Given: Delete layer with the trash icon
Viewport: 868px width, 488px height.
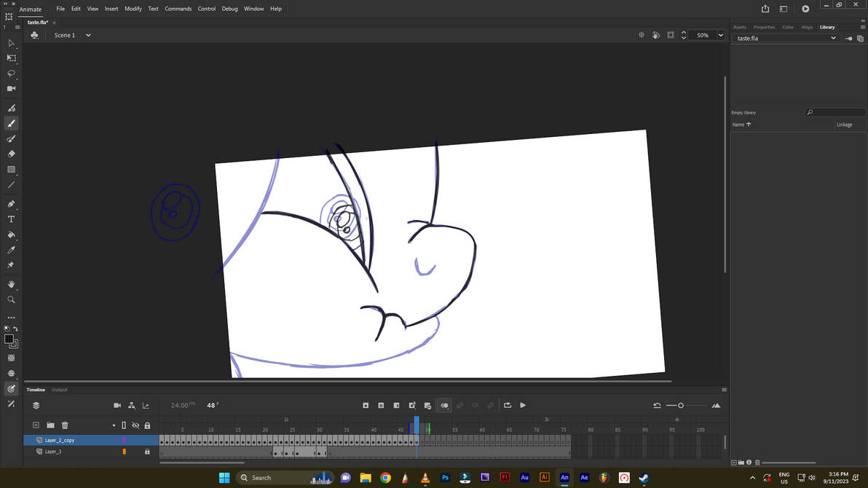Looking at the screenshot, I should coord(65,425).
